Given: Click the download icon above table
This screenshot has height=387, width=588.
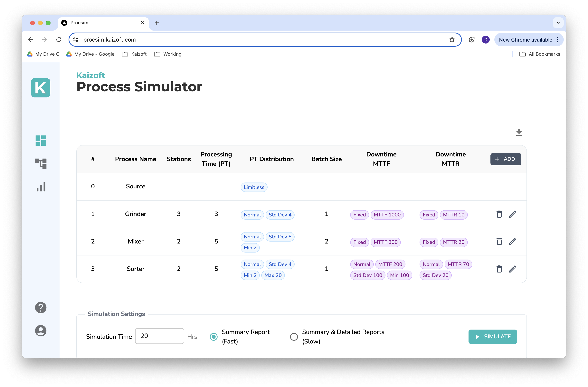Looking at the screenshot, I should point(519,133).
